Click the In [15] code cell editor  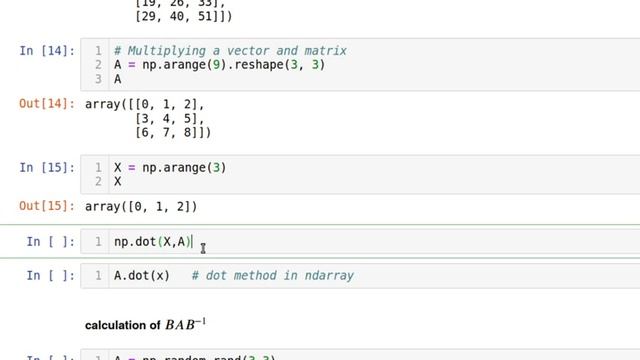(x=360, y=174)
